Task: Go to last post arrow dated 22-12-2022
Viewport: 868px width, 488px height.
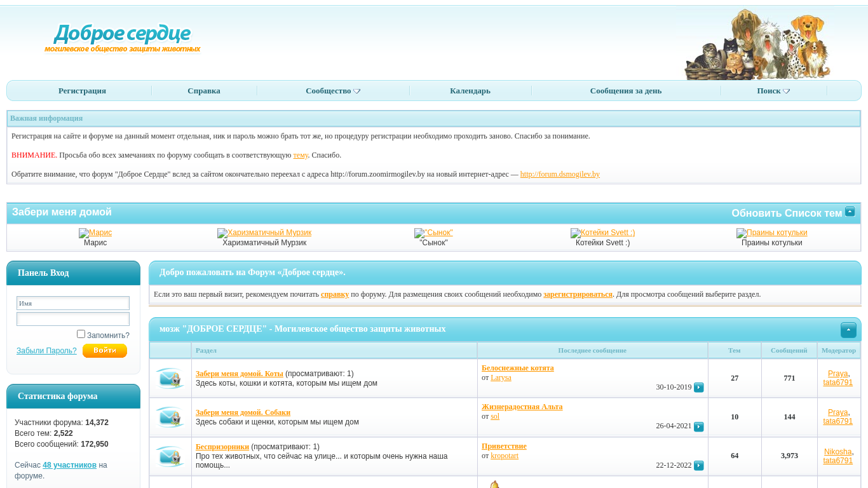Action: (698, 466)
